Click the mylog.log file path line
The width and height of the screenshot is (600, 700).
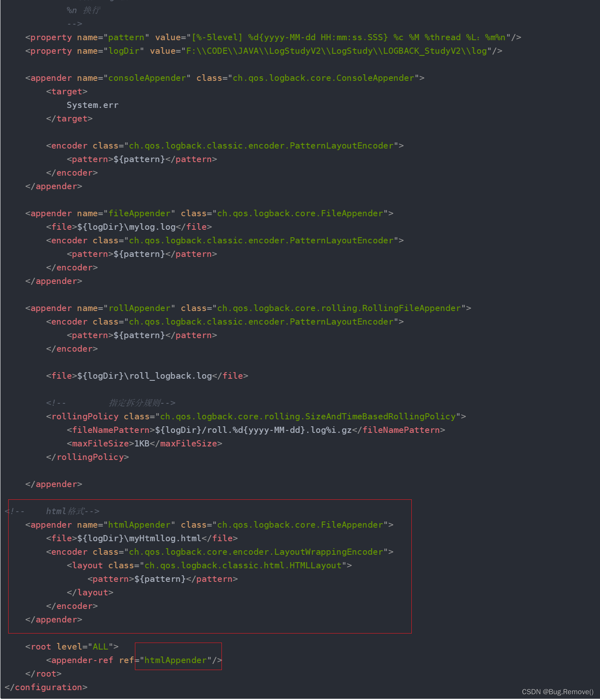[x=129, y=227]
